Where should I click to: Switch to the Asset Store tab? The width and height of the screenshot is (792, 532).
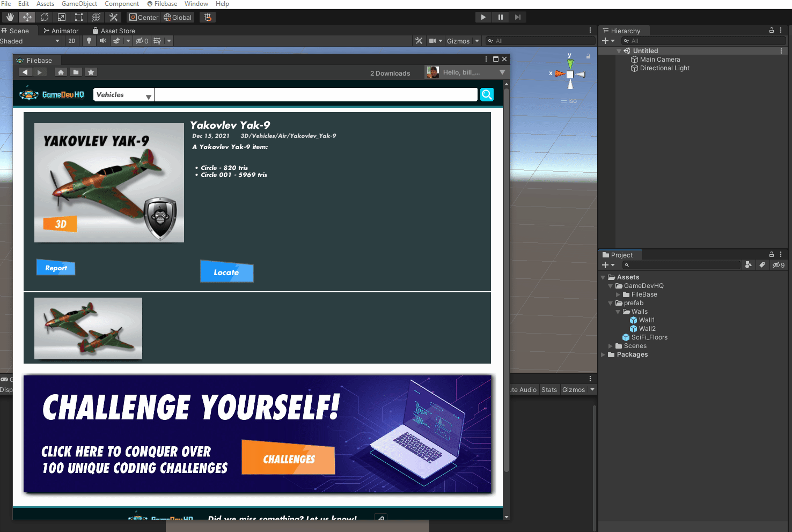[114, 31]
